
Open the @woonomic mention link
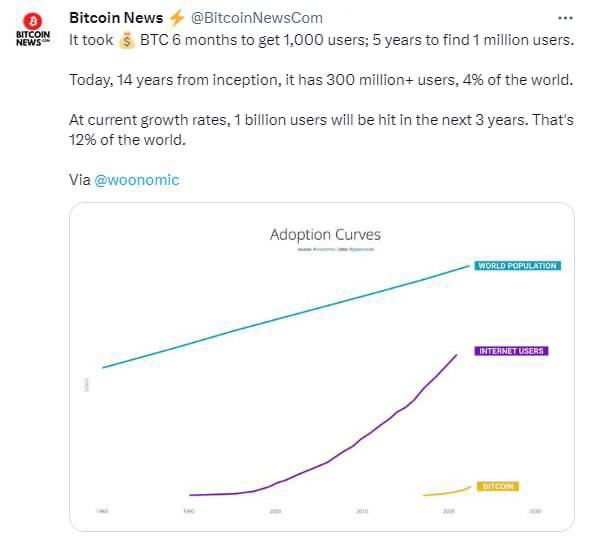(x=136, y=180)
